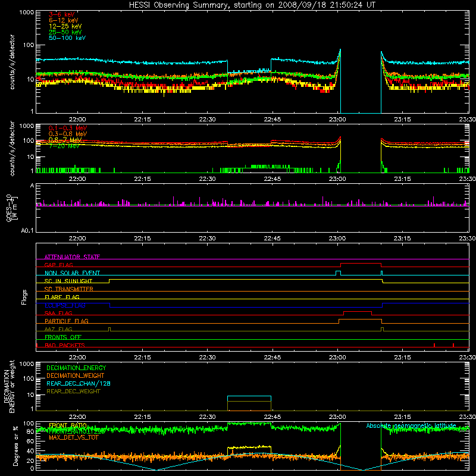Select the DECIMATION_WEIGHT legend entry
Screen dimensions: 476x476
point(76,375)
